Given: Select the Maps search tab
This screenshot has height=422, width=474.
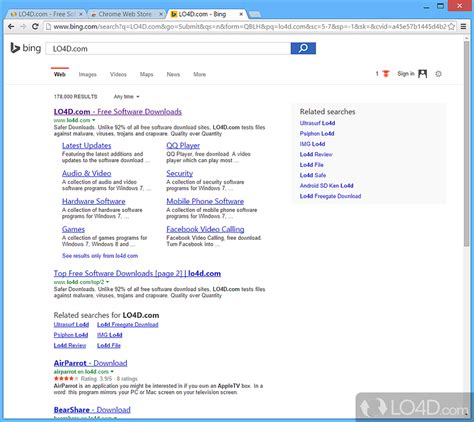Looking at the screenshot, I should pos(146,74).
